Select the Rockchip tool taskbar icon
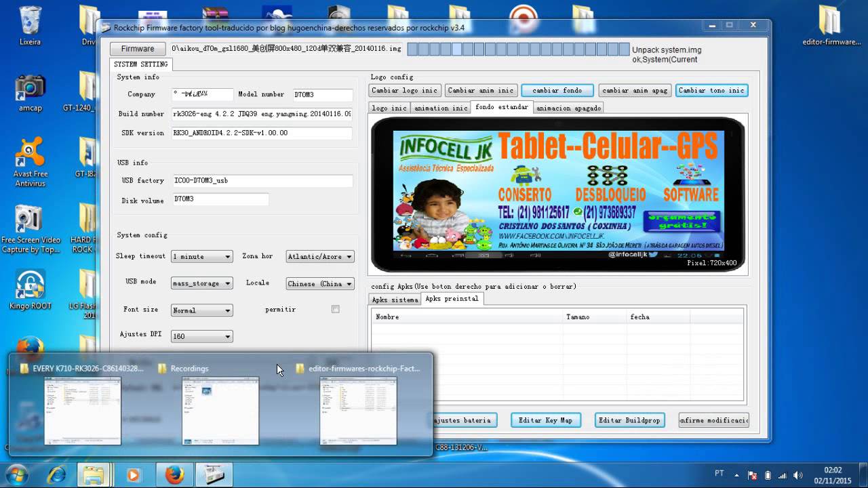868x488 pixels. pyautogui.click(x=214, y=475)
